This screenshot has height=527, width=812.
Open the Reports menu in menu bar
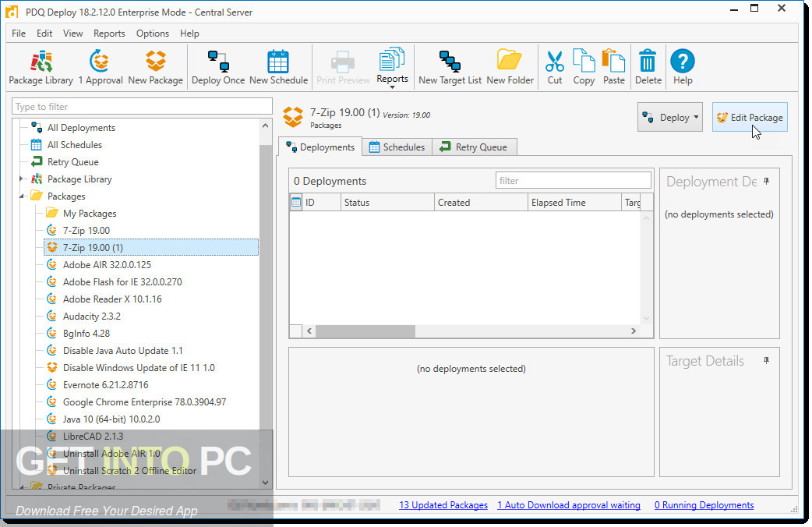109,34
